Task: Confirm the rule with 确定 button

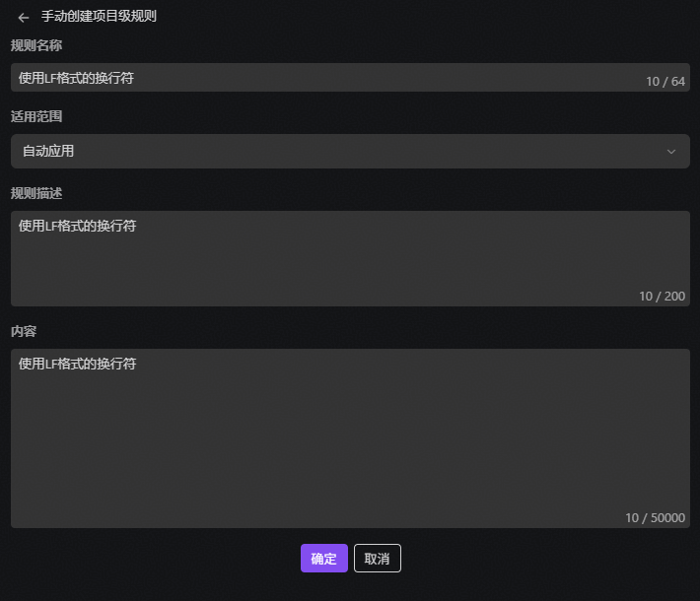Action: (x=324, y=559)
